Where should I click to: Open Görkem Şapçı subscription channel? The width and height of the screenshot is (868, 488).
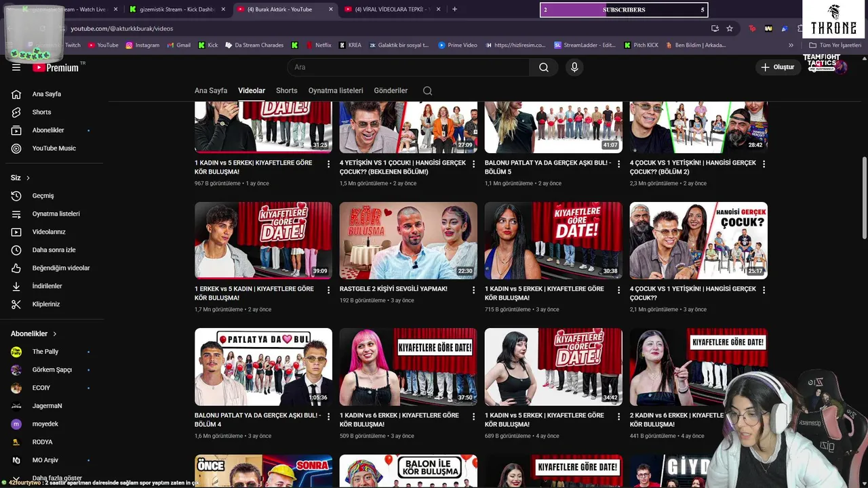(x=52, y=369)
